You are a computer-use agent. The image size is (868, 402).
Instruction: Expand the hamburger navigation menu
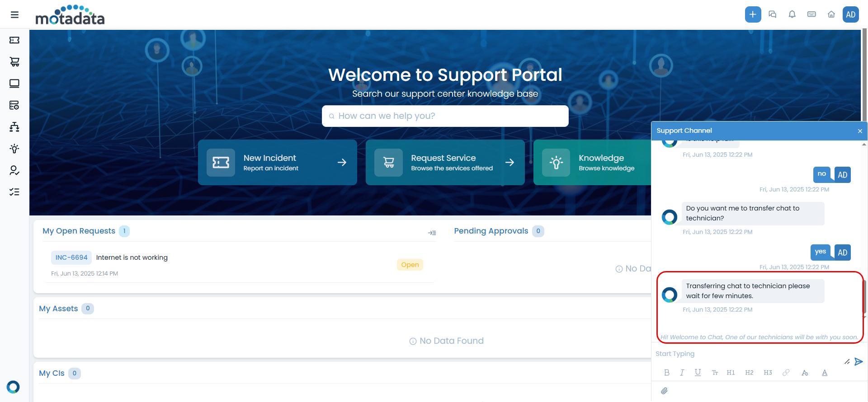click(x=14, y=14)
